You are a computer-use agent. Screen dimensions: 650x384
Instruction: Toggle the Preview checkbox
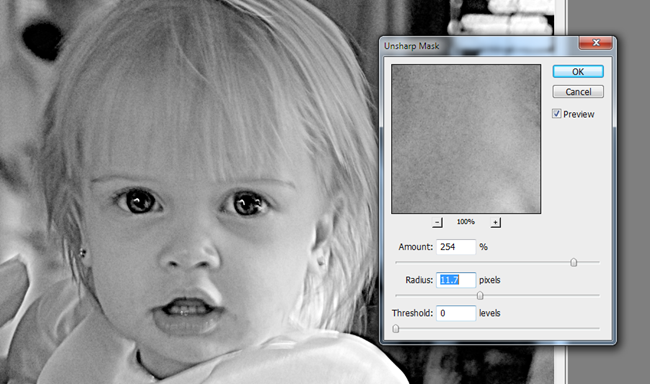coord(557,114)
